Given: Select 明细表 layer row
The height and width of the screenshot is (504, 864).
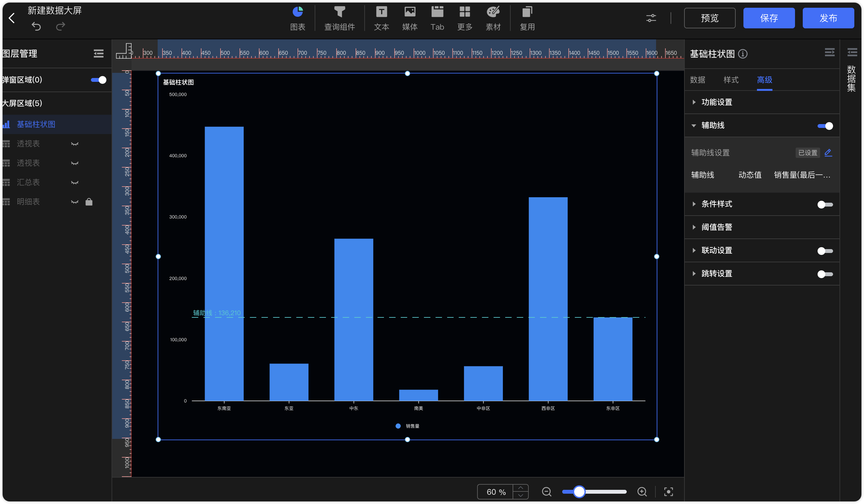Looking at the screenshot, I should pyautogui.click(x=56, y=202).
